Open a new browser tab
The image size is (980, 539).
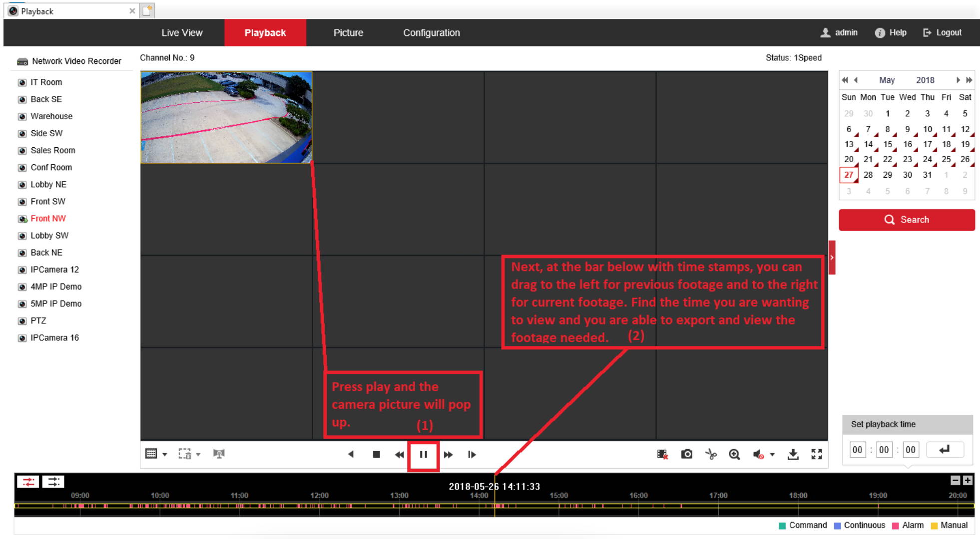147,10
